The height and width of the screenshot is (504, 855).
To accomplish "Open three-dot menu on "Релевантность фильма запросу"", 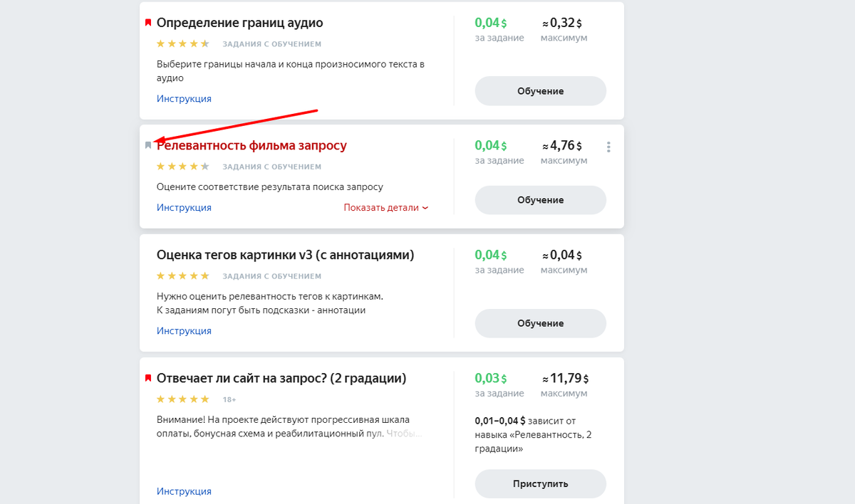I will click(608, 147).
